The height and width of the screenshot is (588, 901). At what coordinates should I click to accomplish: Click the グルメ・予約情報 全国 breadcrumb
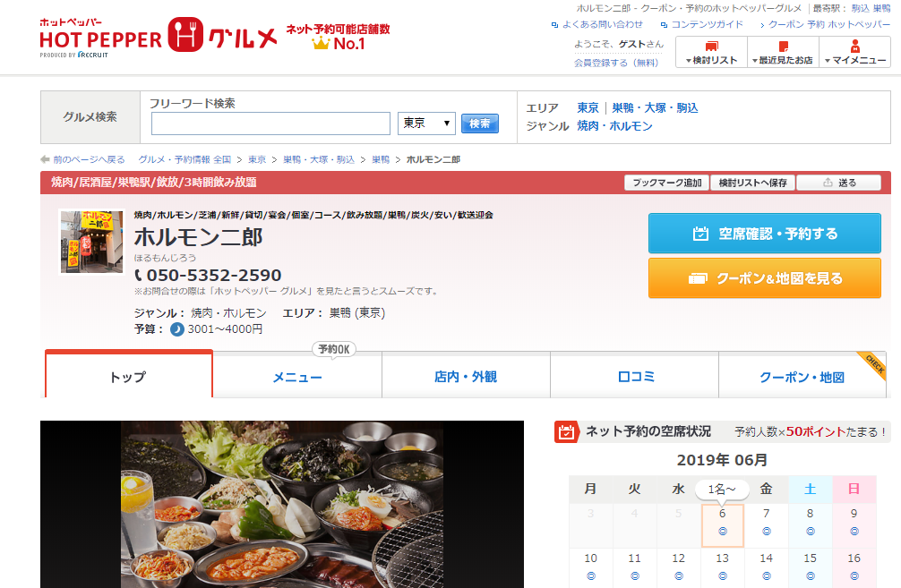(184, 159)
